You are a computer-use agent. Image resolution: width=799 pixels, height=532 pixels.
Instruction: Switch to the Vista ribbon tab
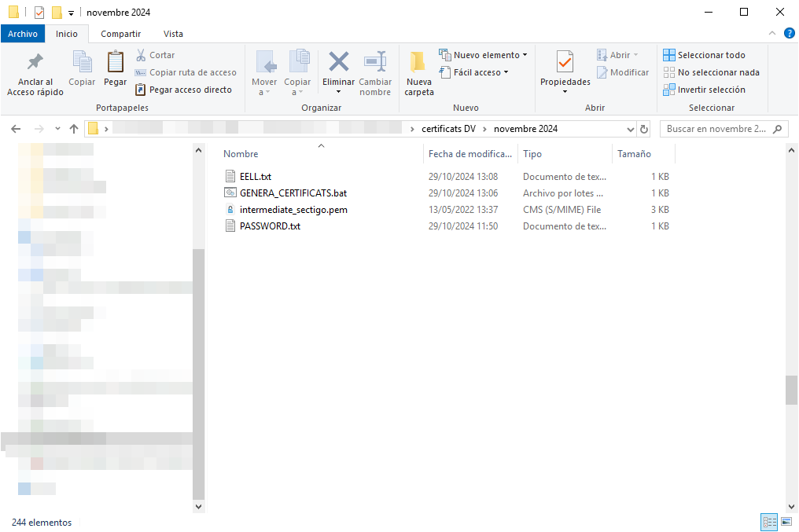(173, 34)
